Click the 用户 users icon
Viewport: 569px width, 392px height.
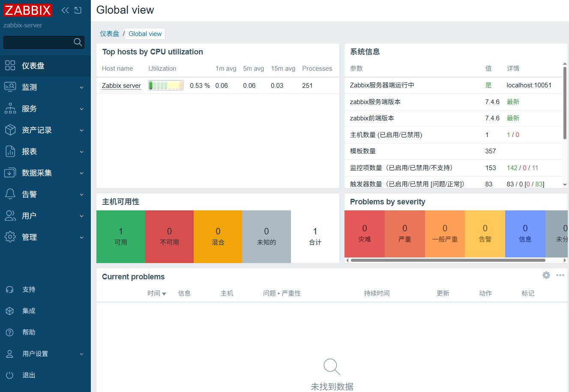[10, 215]
